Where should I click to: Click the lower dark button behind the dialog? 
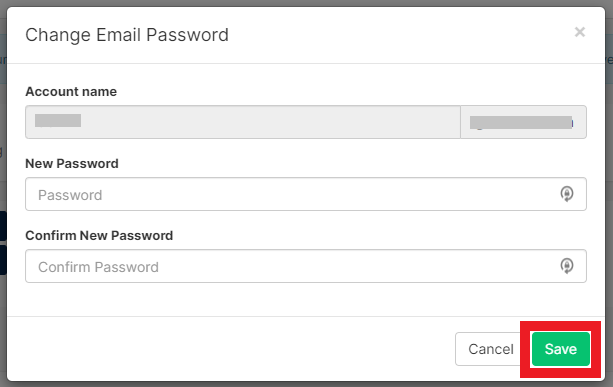[3, 260]
